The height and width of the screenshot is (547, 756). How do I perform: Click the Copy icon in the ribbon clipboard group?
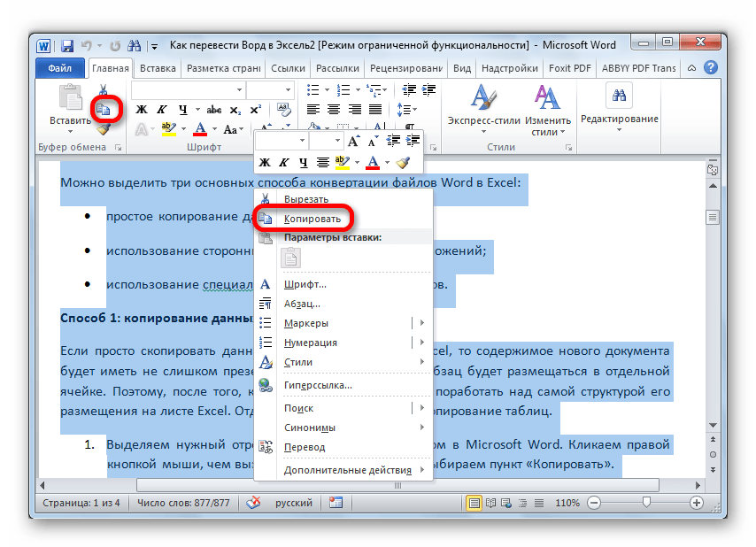click(105, 110)
